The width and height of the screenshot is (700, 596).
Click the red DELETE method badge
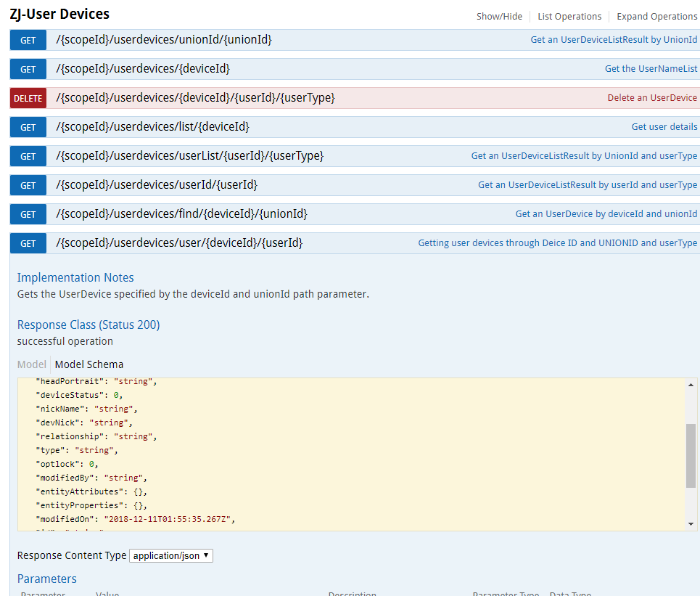click(x=28, y=98)
